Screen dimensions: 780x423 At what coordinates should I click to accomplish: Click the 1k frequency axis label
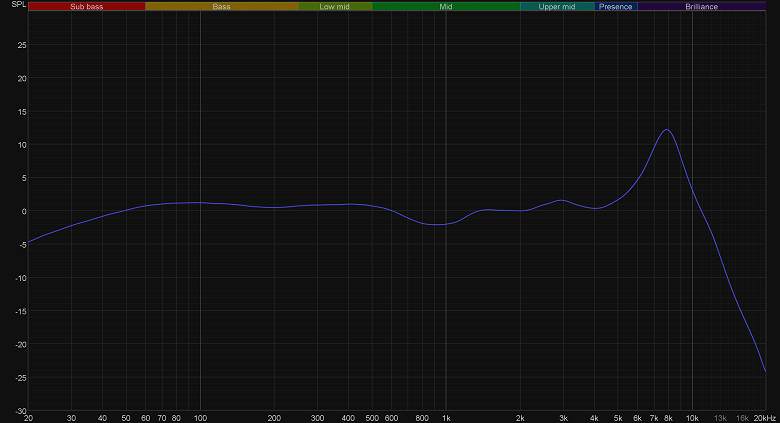[x=446, y=419]
